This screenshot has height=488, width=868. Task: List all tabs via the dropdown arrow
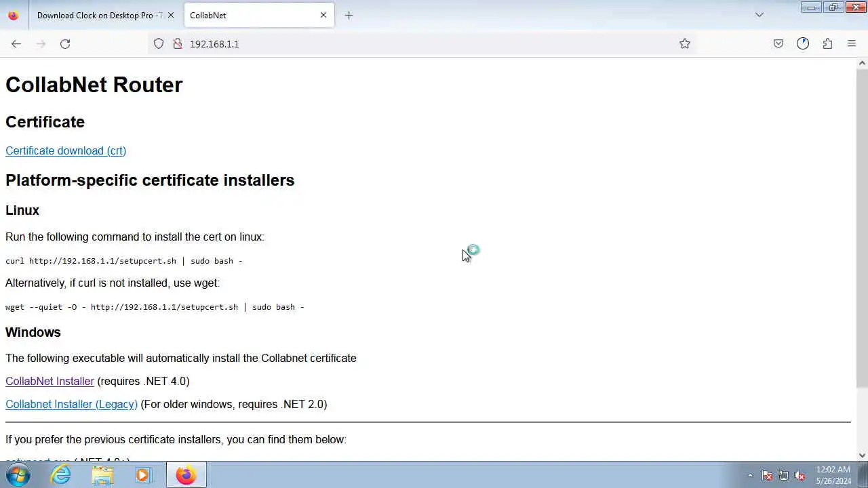[x=759, y=15]
